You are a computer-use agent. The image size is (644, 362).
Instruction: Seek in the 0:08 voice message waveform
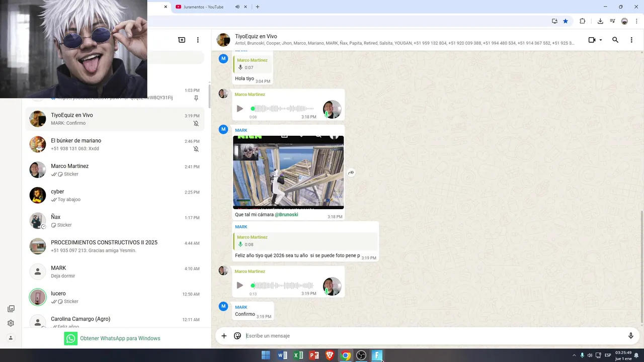(282, 109)
